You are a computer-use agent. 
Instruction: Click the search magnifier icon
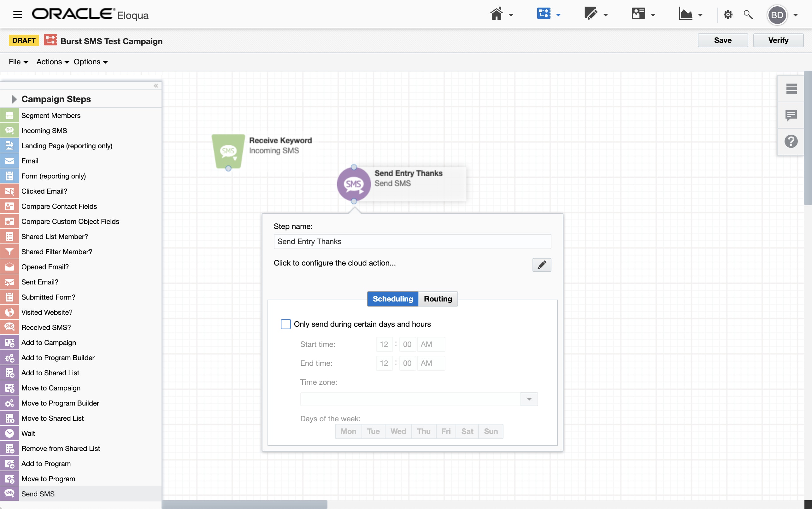pyautogui.click(x=748, y=15)
